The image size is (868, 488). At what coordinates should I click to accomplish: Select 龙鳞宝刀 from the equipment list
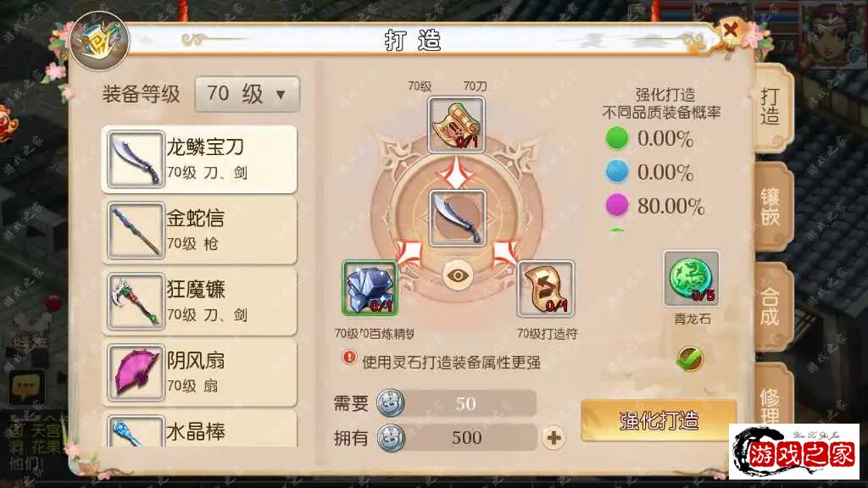click(x=199, y=159)
